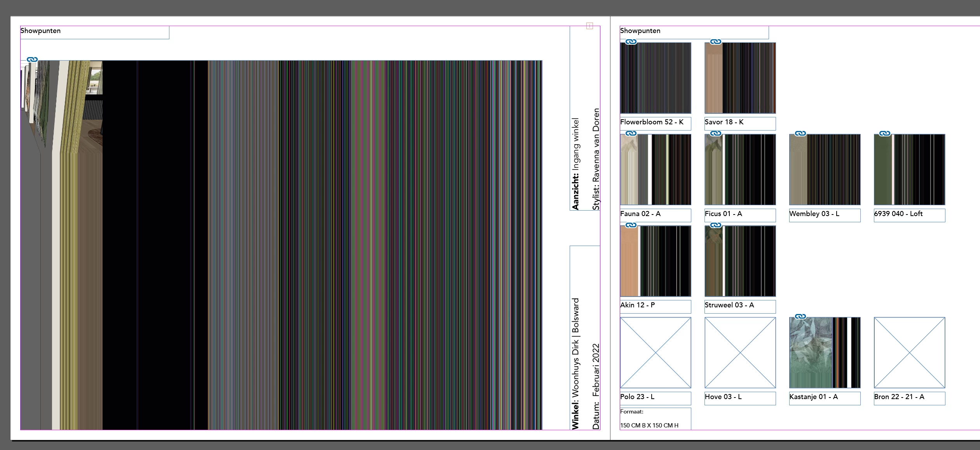Select the empty Hove 03 - L image frame
Viewport: 980px width, 450px height.
740,352
